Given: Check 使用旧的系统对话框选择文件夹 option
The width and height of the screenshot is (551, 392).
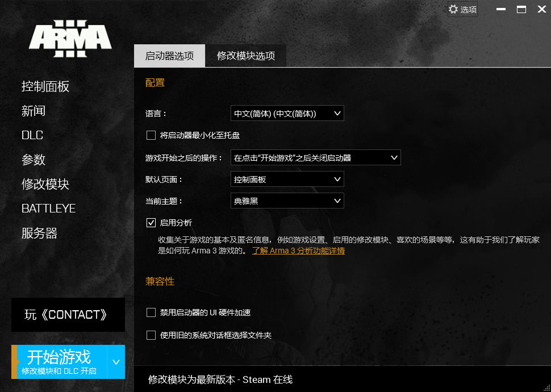Looking at the screenshot, I should coord(151,335).
